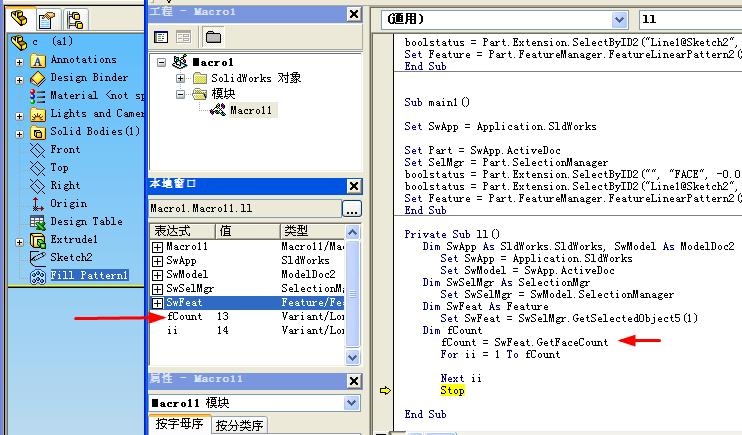Expand the Annotations node
The height and width of the screenshot is (435, 742).
pos(19,62)
